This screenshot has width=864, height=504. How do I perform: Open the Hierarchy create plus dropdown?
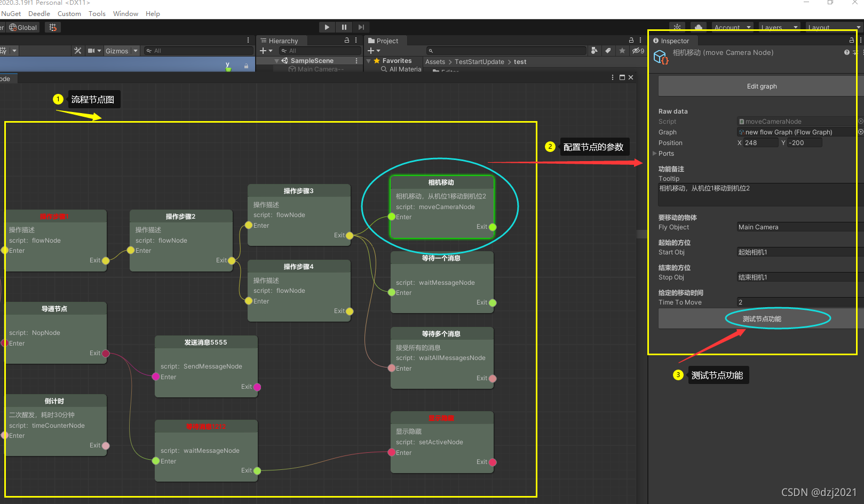pos(266,51)
